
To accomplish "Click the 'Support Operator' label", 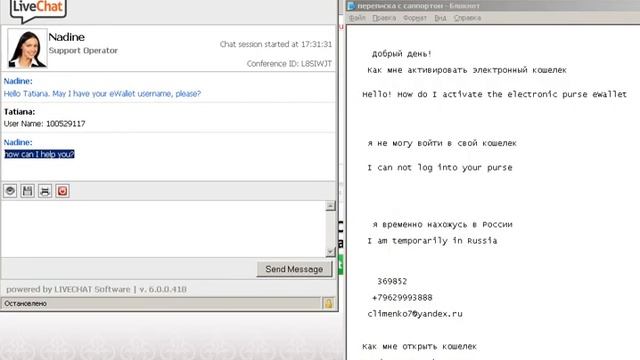I will click(83, 51).
